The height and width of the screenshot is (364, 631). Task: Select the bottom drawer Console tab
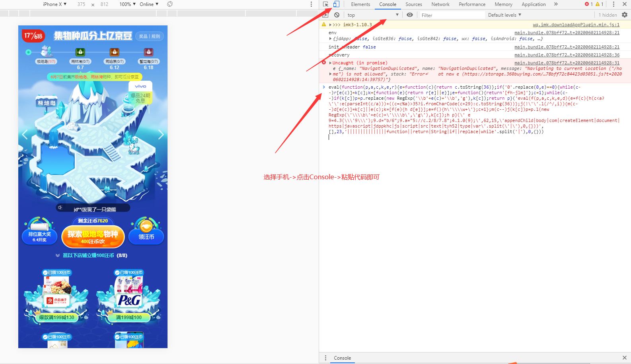tap(342, 358)
